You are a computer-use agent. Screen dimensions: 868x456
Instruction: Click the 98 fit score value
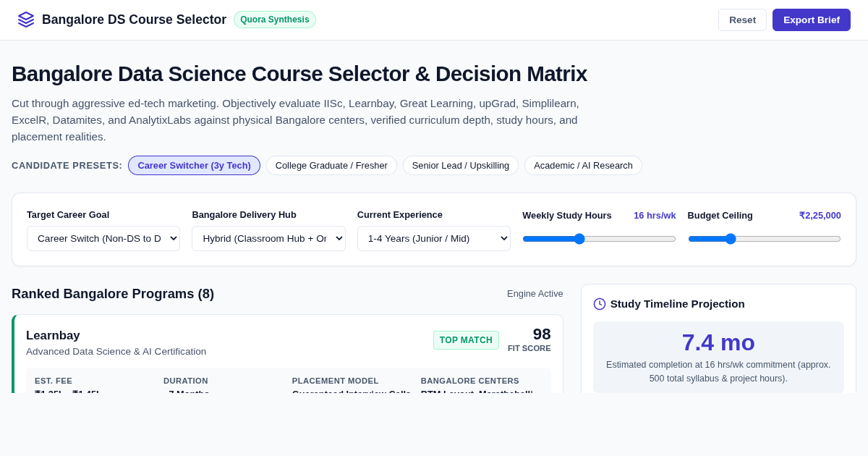pos(542,334)
